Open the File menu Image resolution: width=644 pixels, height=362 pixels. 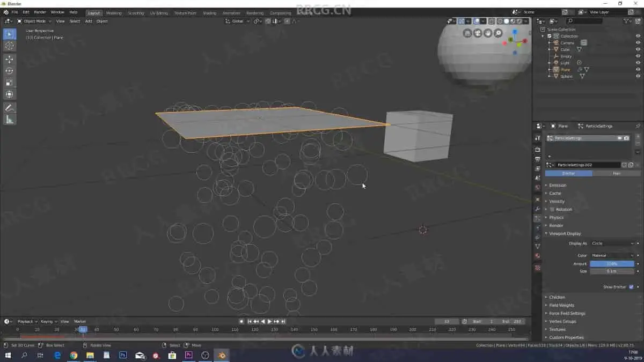coord(14,12)
